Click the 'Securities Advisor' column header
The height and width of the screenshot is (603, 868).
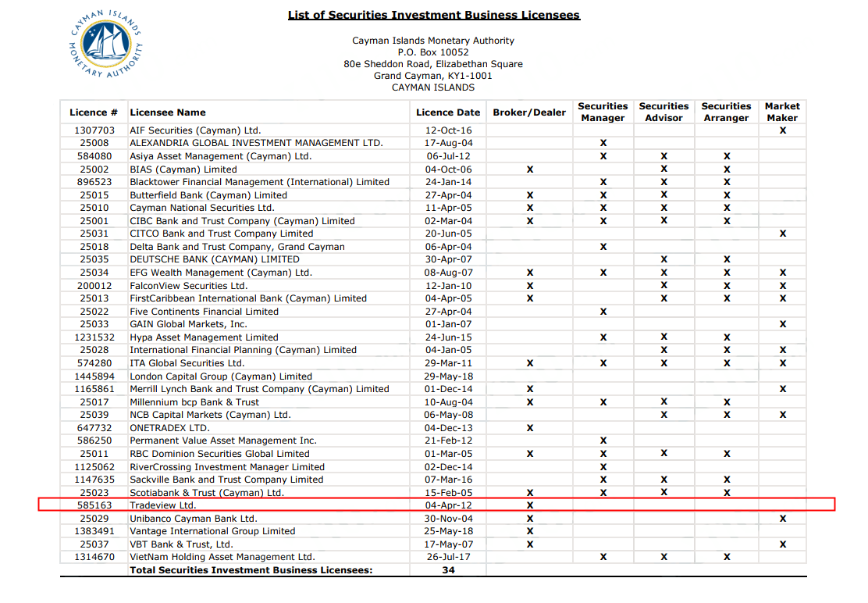[x=663, y=112]
